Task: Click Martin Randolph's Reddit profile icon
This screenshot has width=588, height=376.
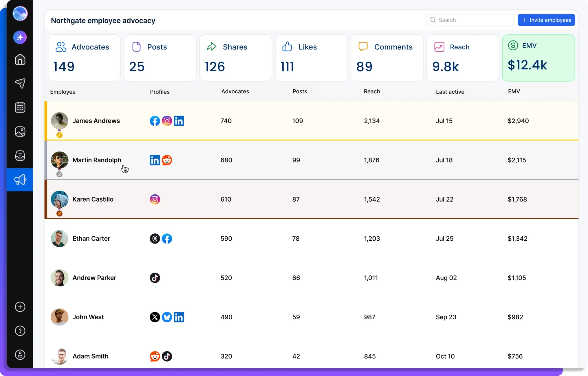Action: coord(167,160)
